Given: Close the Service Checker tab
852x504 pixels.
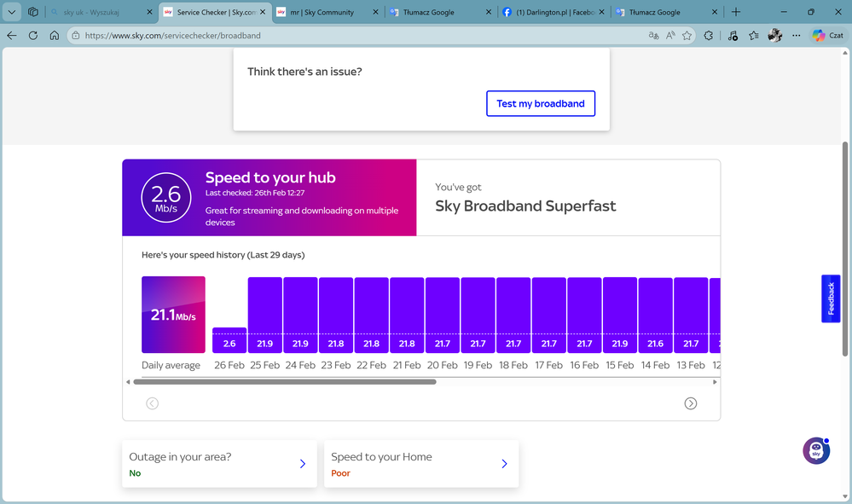Looking at the screenshot, I should point(263,12).
